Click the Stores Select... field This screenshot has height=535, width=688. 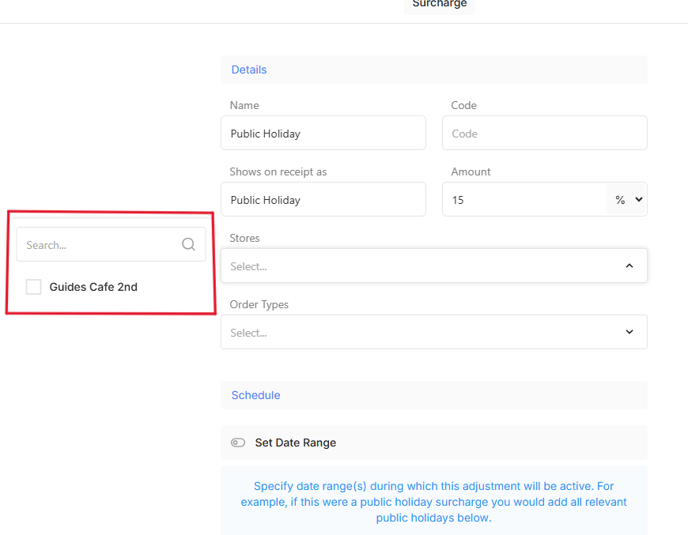point(420,266)
